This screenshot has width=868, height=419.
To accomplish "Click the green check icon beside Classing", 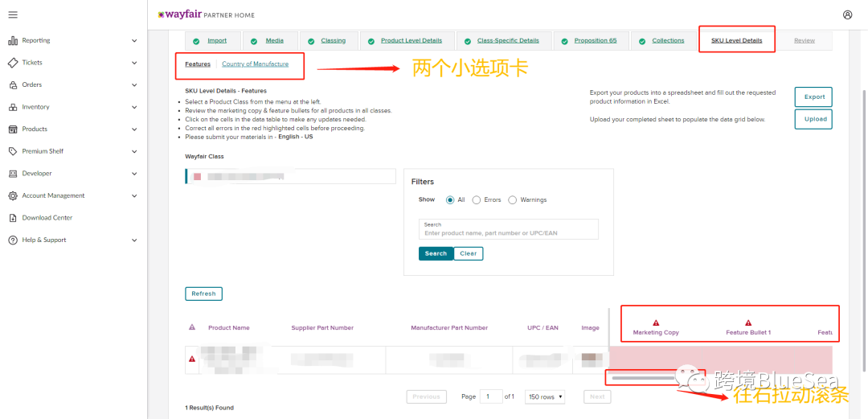I will [311, 42].
